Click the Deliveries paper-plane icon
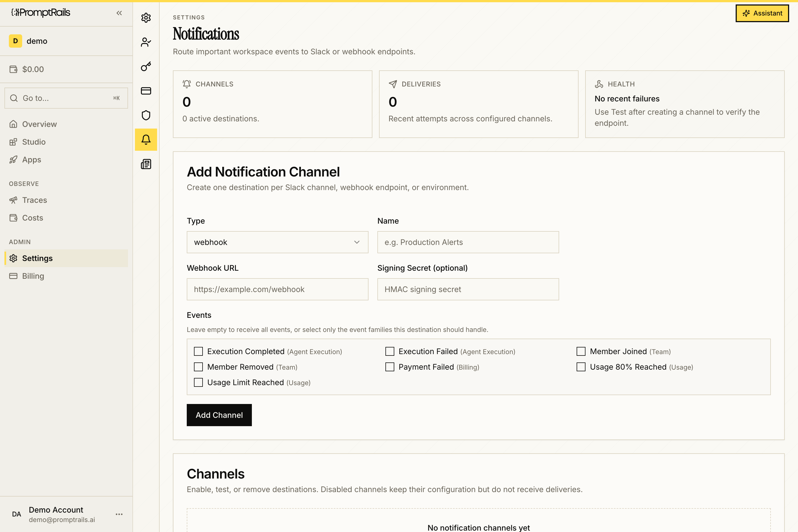This screenshot has height=532, width=798. (x=393, y=84)
